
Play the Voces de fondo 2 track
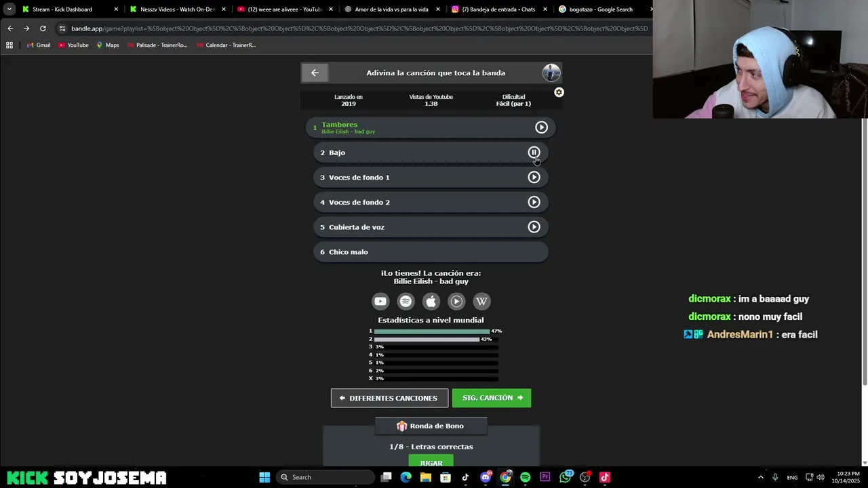coord(534,202)
